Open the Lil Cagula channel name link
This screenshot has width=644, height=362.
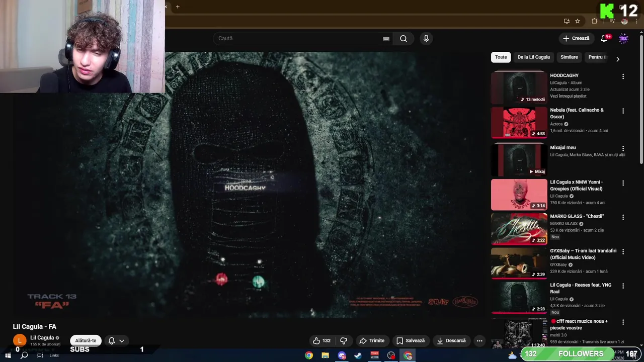click(x=42, y=338)
